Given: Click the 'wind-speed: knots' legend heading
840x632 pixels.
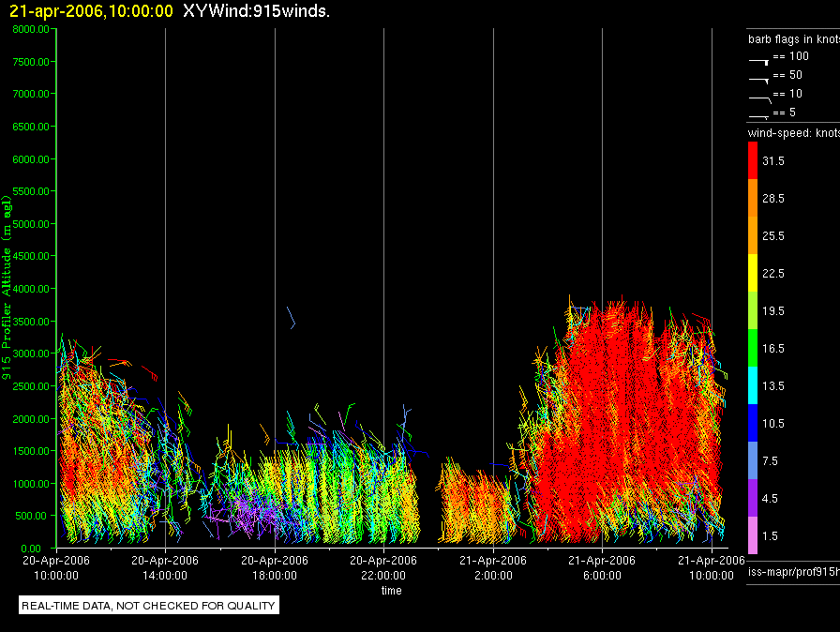Looking at the screenshot, I should (x=794, y=133).
